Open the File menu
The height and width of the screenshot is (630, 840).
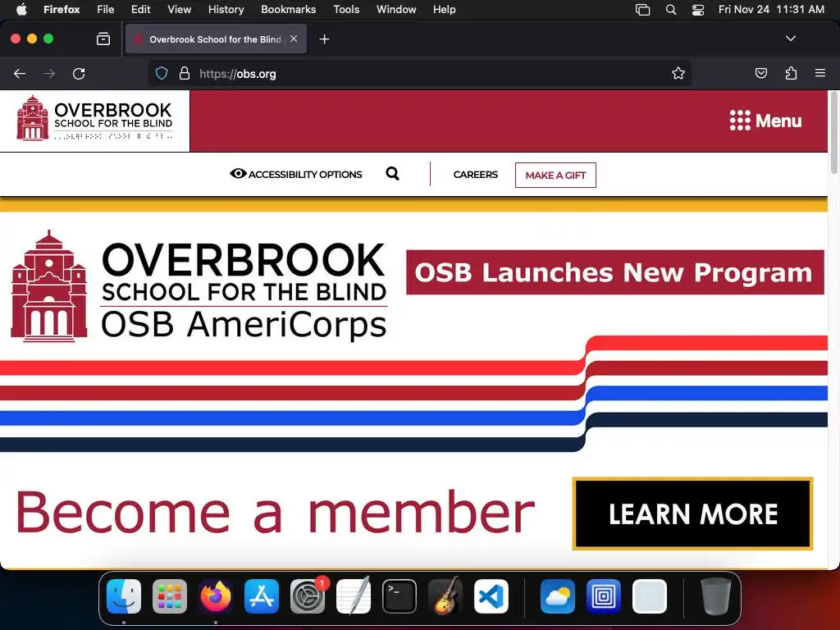[x=106, y=9]
